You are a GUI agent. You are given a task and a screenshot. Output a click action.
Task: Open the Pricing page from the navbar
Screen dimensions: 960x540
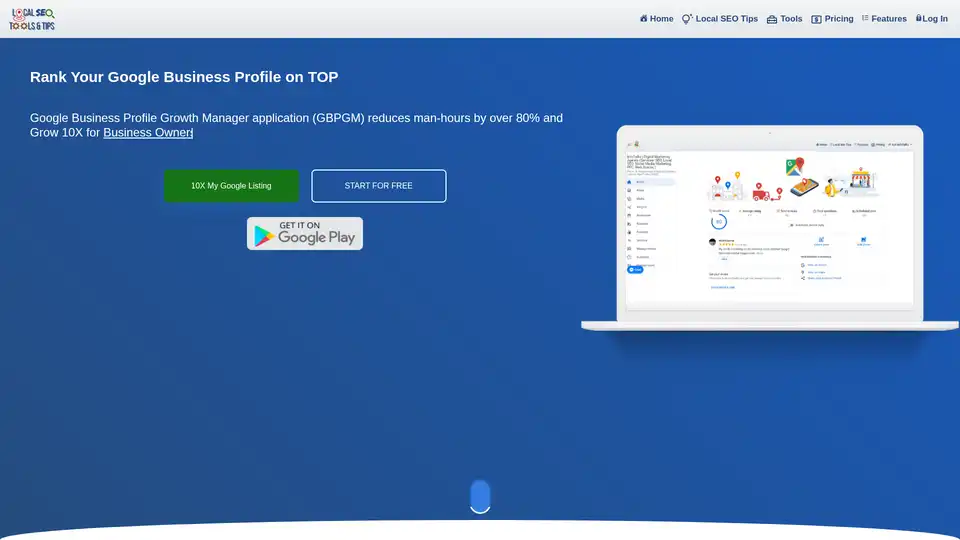point(839,19)
